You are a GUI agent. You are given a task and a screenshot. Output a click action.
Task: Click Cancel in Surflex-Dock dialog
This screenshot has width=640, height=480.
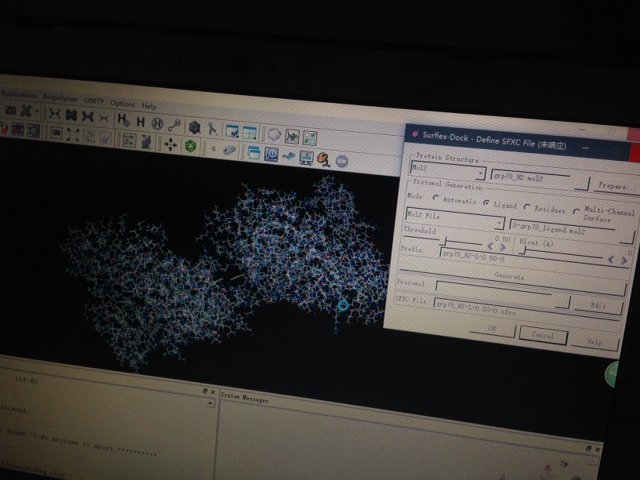543,336
